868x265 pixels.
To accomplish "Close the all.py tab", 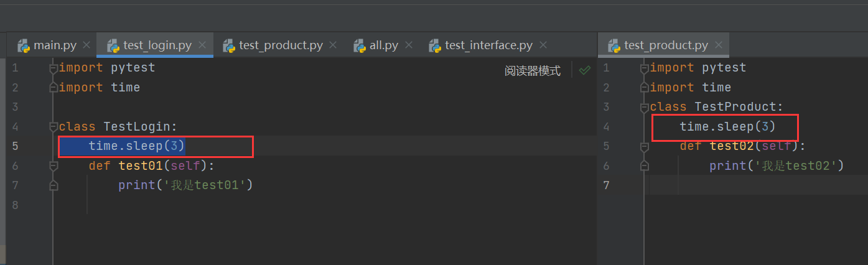I will click(409, 45).
